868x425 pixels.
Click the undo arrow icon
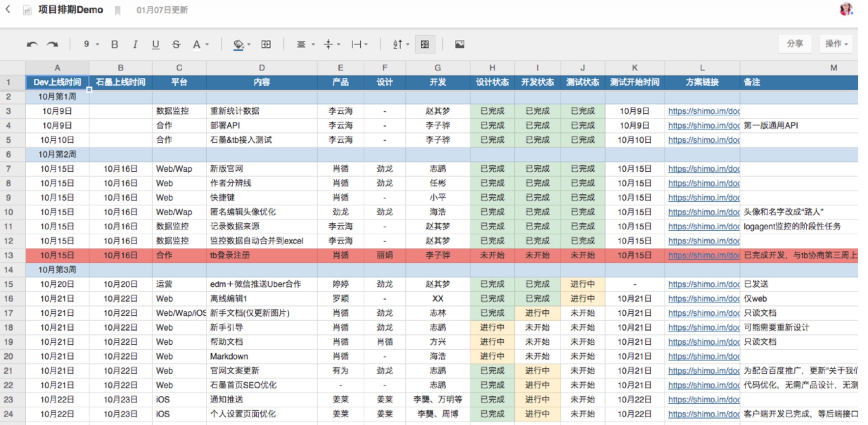[x=32, y=44]
